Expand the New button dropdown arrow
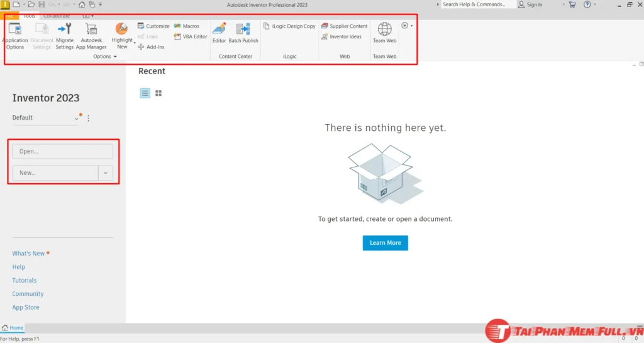644x343 pixels. pyautogui.click(x=106, y=173)
